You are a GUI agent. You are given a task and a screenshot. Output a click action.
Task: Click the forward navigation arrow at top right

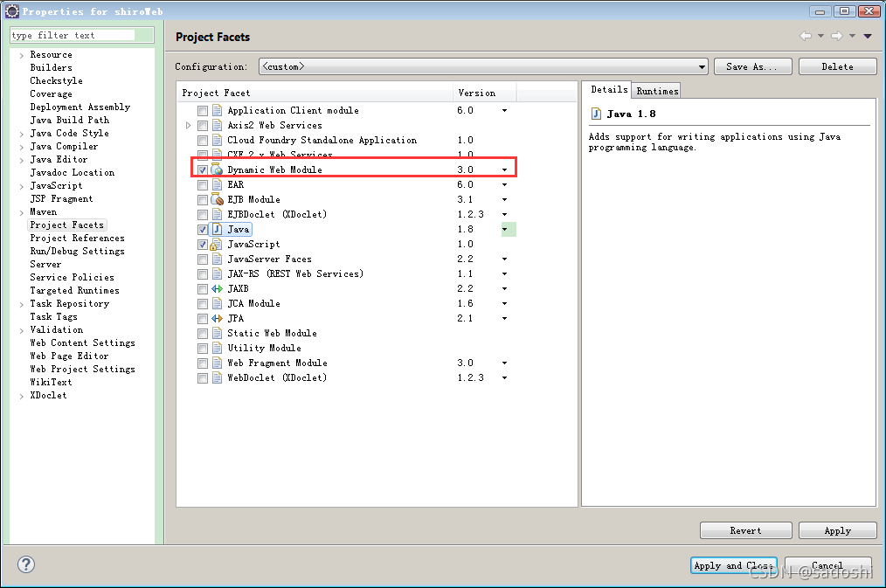tap(839, 37)
